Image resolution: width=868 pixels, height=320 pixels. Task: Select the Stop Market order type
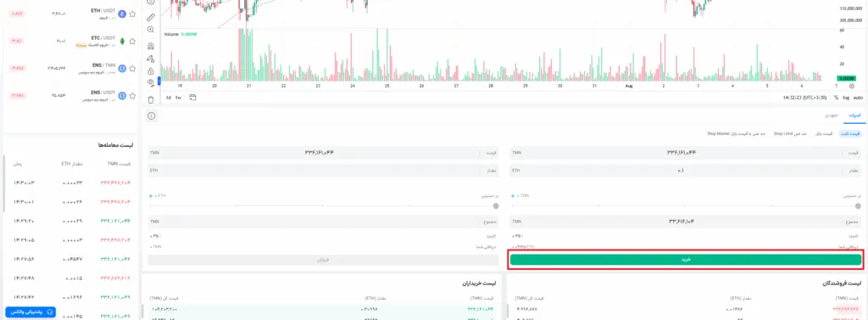[736, 133]
